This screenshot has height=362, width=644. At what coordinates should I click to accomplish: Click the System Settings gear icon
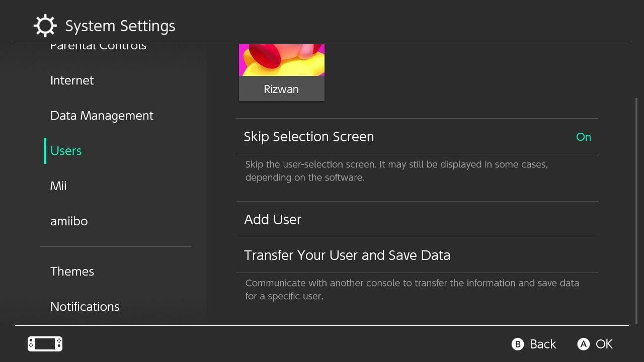[45, 26]
